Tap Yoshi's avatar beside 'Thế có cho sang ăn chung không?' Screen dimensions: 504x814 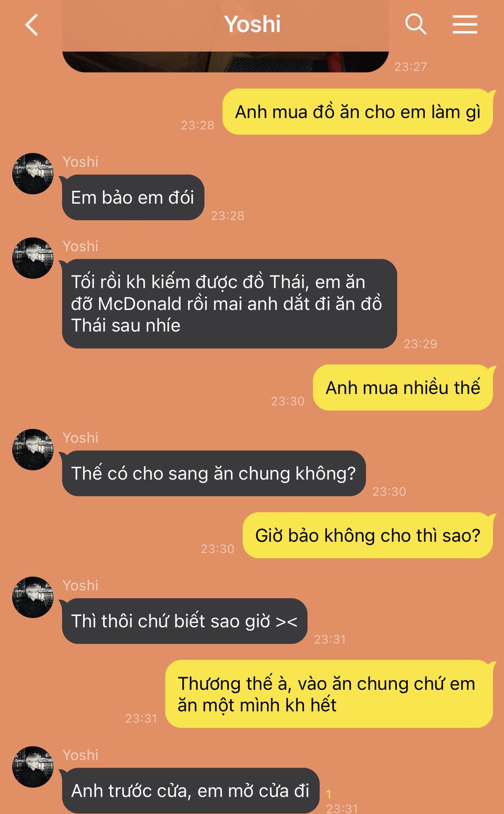pyautogui.click(x=33, y=449)
